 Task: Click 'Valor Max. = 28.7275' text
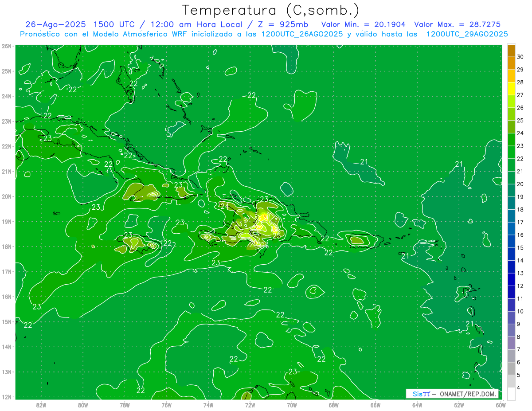(457, 24)
